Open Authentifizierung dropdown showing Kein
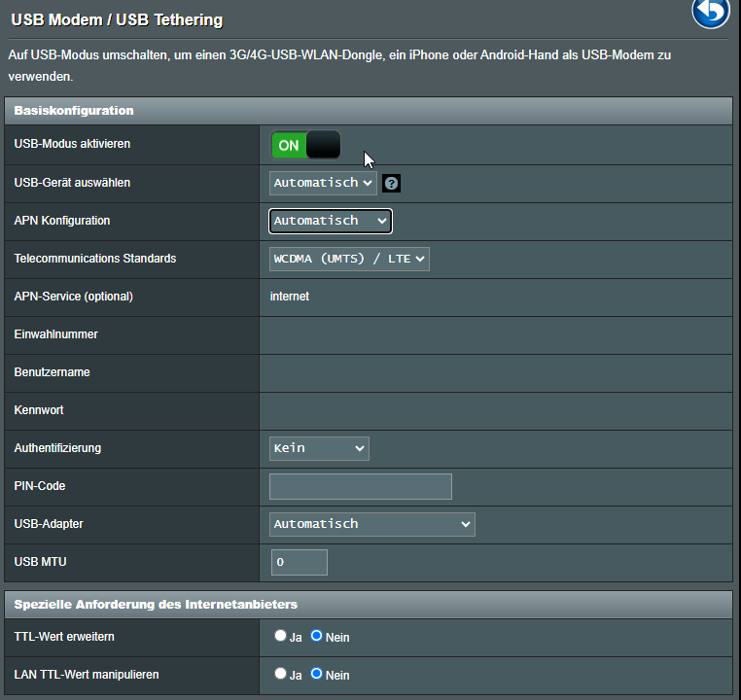This screenshot has height=700, width=741. [319, 448]
